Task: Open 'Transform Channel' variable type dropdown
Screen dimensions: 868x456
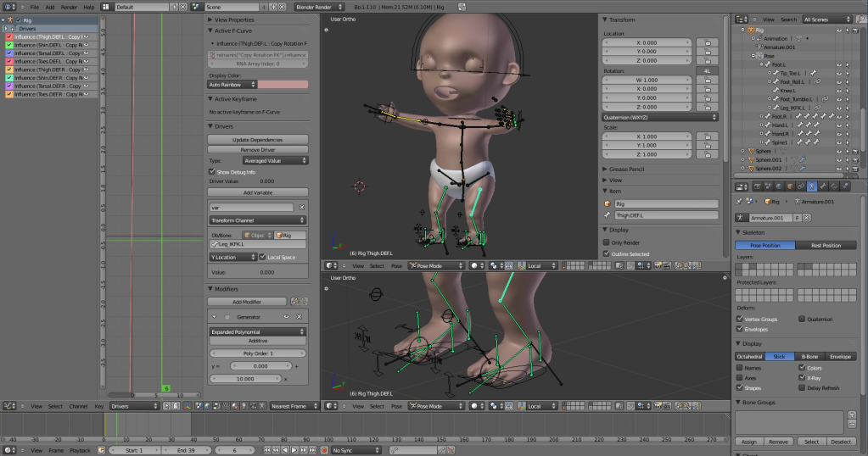Action: click(x=258, y=220)
